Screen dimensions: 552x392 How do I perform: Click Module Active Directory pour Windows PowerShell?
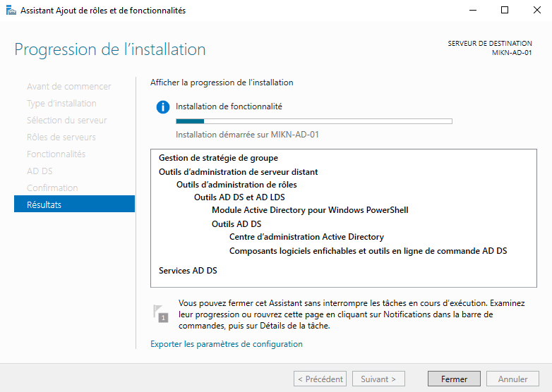tap(310, 210)
